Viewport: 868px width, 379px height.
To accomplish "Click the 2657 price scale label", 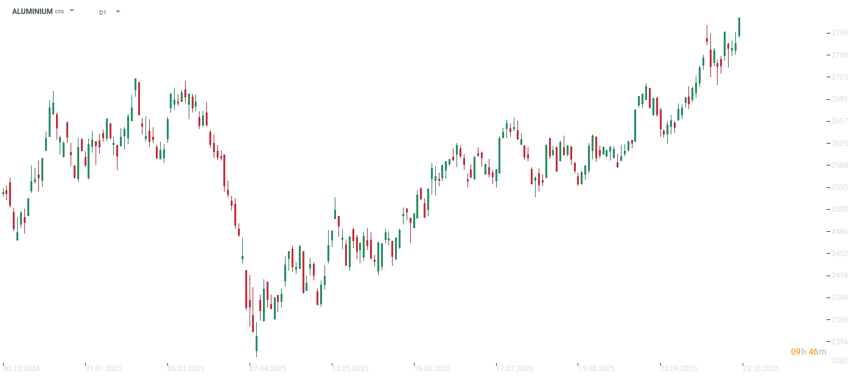I will click(839, 121).
